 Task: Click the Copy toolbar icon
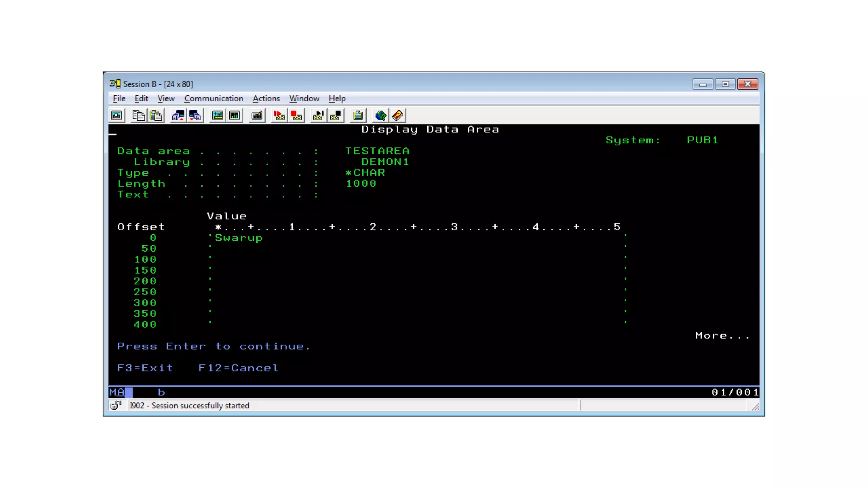coord(139,116)
